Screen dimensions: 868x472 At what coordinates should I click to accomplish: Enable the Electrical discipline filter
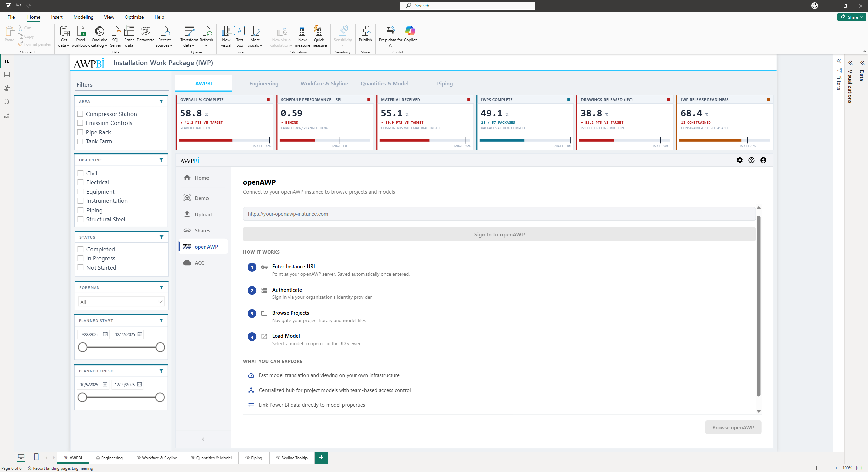(81, 182)
